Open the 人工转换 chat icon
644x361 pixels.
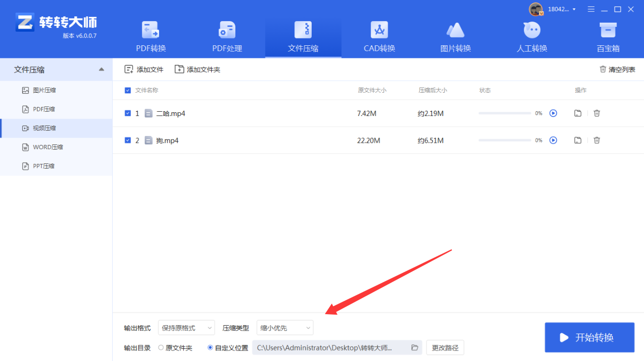532,30
